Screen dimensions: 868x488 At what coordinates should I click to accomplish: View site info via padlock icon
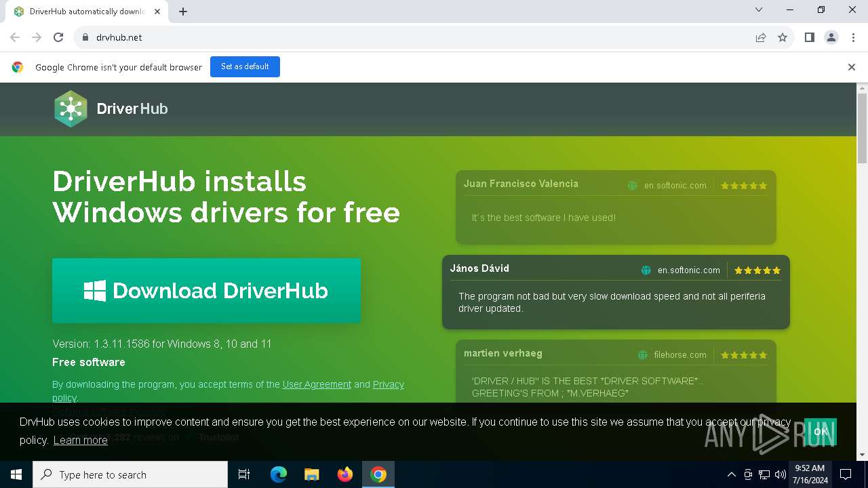click(x=85, y=37)
